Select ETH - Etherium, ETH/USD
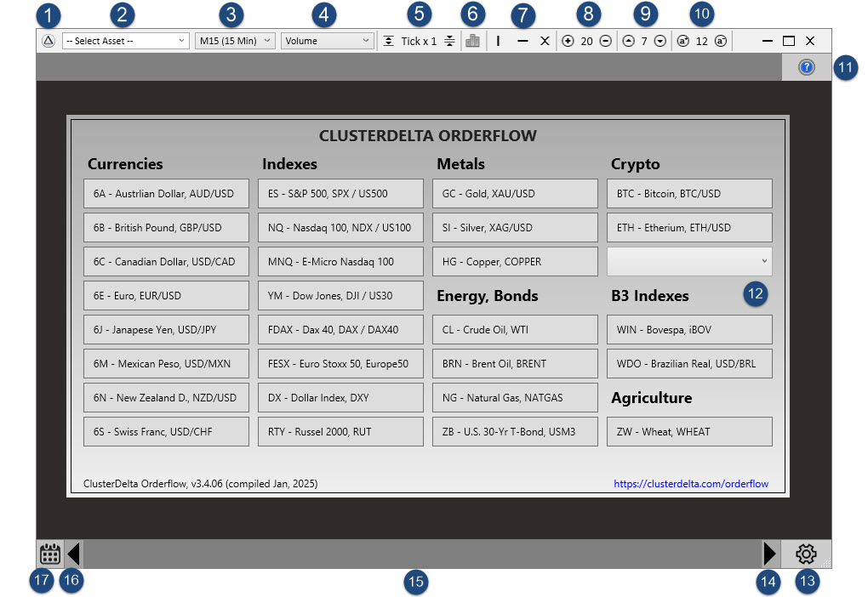868x597 pixels. coord(689,227)
